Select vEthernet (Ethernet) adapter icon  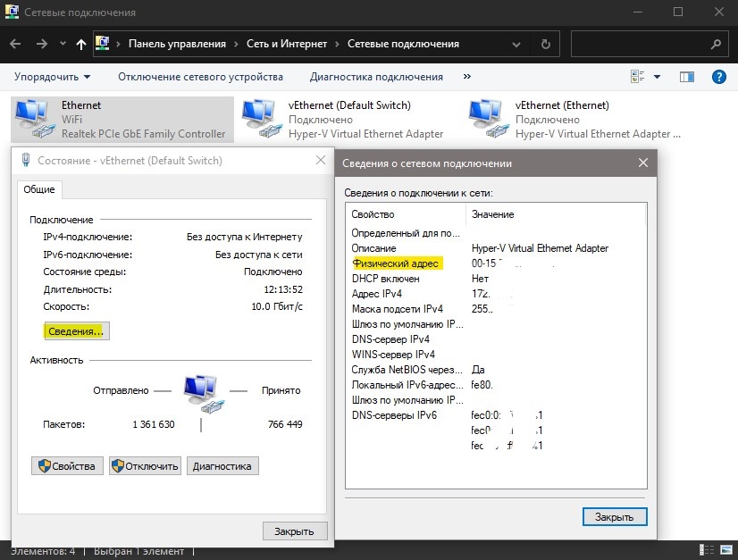coord(489,119)
